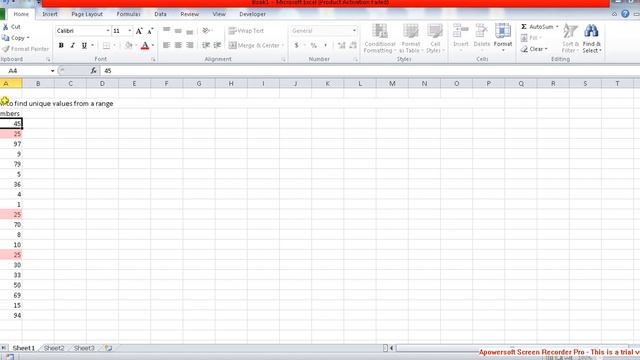640x360 pixels.
Task: Select the cell containing 97
Action: coord(11,144)
